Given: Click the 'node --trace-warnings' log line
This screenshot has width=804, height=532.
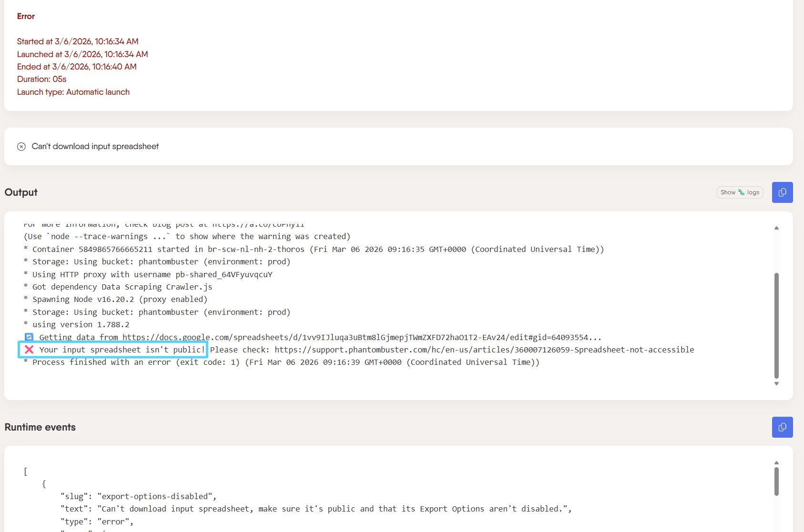Looking at the screenshot, I should [187, 236].
